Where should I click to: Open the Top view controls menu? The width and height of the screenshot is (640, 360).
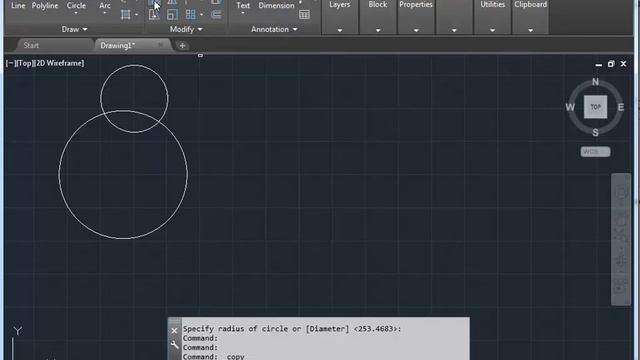[24, 63]
